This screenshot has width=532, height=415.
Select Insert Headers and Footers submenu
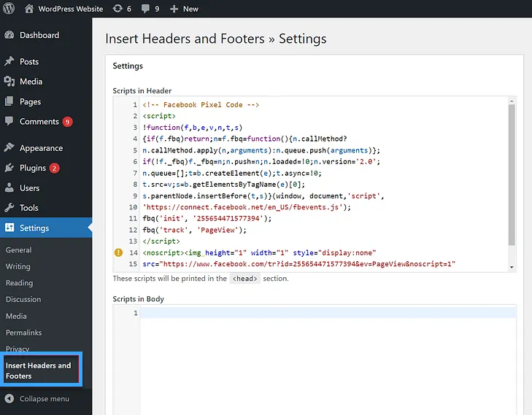click(x=39, y=371)
